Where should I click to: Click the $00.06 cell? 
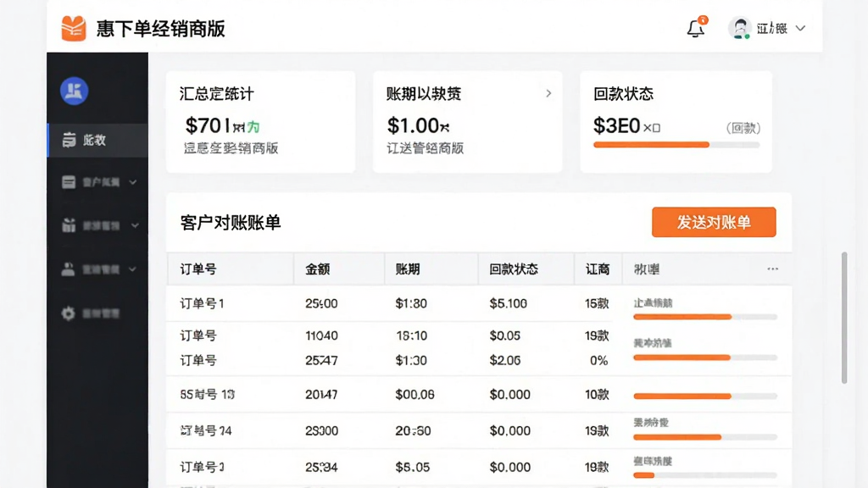pyautogui.click(x=415, y=395)
